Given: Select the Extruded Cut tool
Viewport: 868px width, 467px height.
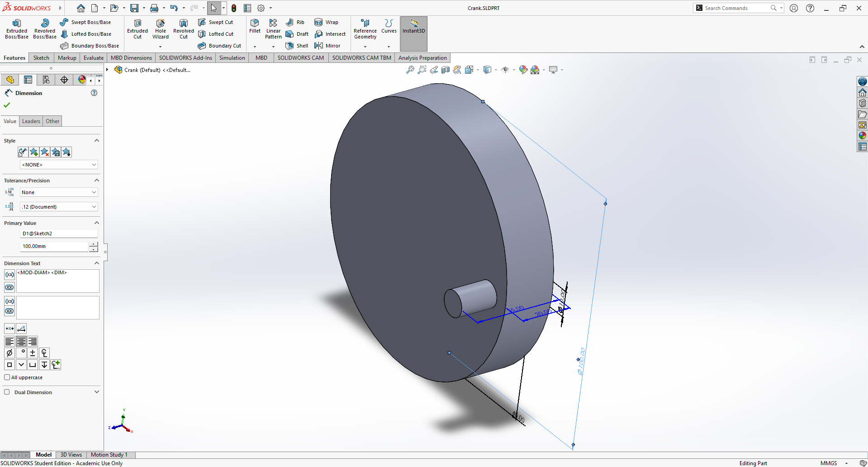Looking at the screenshot, I should click(138, 29).
